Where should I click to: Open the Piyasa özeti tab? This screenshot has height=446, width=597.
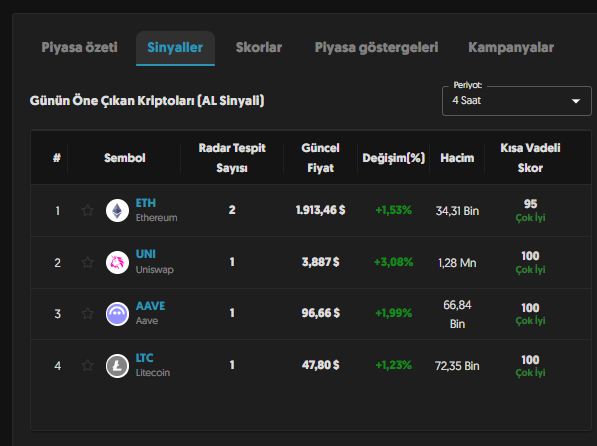coord(79,48)
